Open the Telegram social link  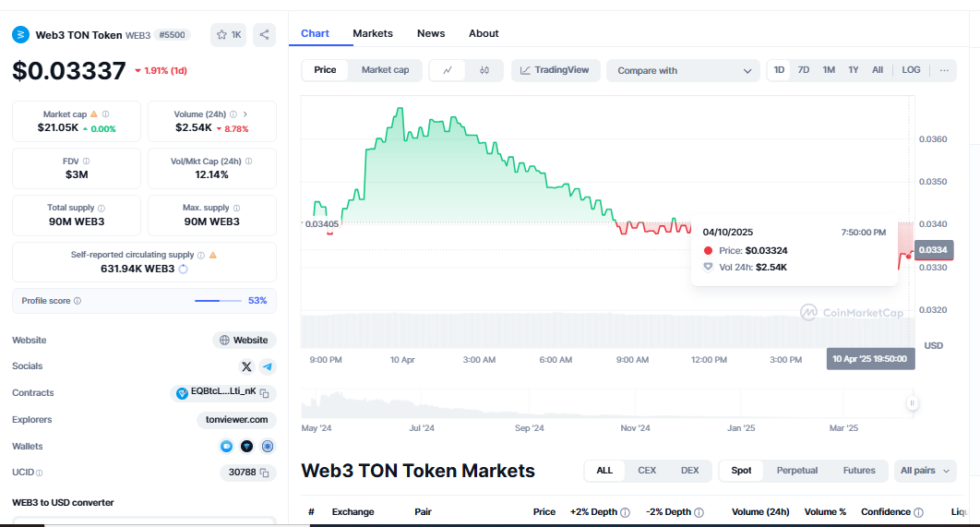click(268, 367)
